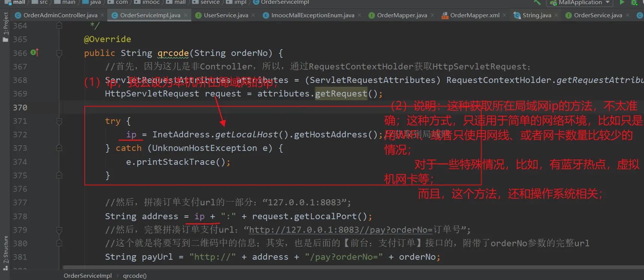Viewport: 644px width, 280px height.
Task: Click printStackTrace on line 374
Action: click(176, 162)
